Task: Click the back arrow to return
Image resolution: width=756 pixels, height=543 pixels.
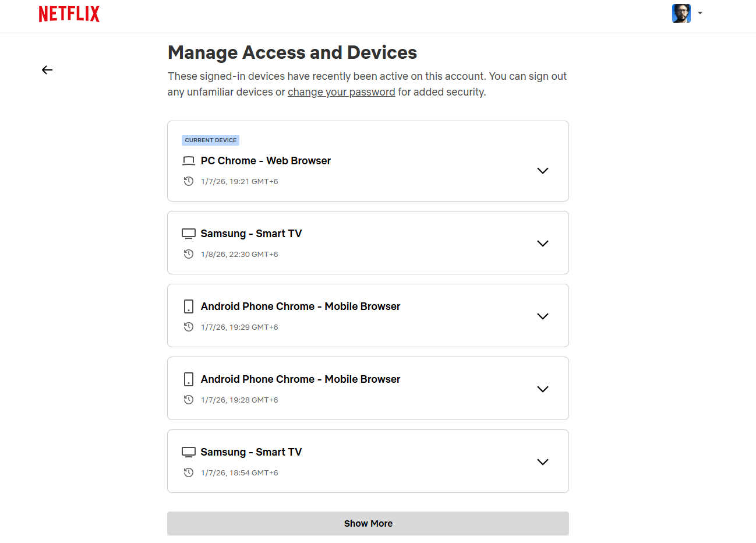Action: pyautogui.click(x=47, y=69)
